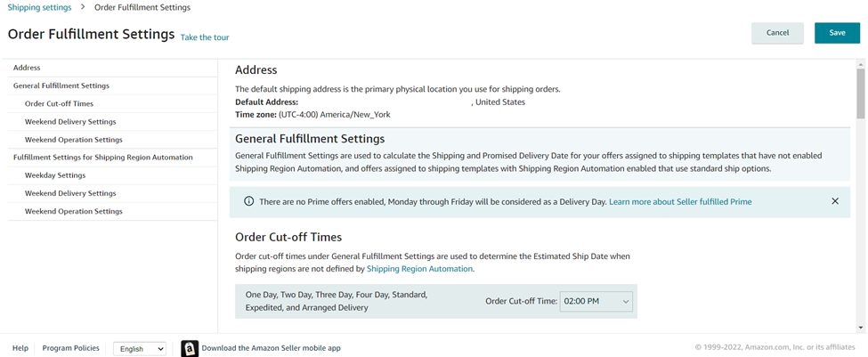Dismiss the Prime offers info banner

point(835,201)
